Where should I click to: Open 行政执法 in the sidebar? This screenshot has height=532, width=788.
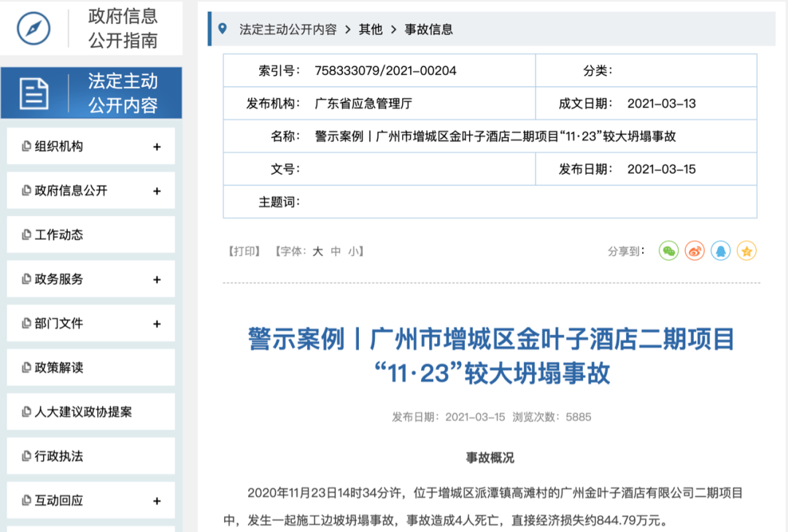(91, 456)
